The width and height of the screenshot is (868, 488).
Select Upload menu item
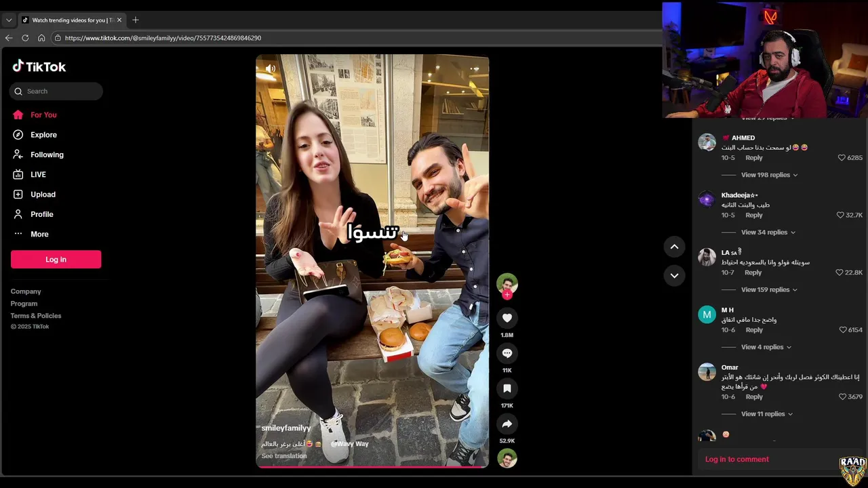tap(43, 195)
